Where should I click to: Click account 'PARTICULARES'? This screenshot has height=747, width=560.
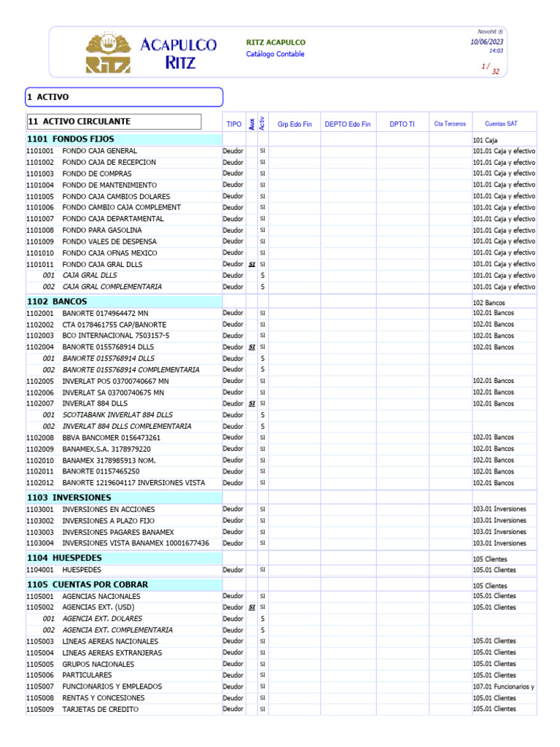[87, 676]
